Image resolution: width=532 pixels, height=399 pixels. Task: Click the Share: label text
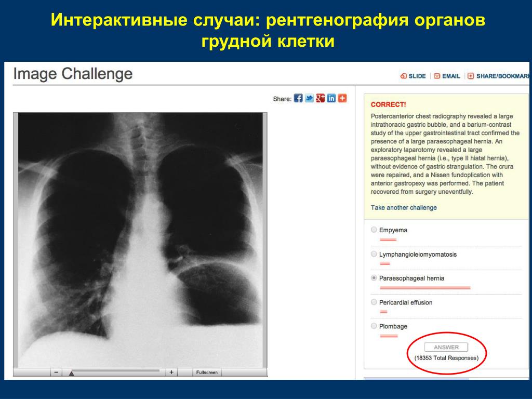pyautogui.click(x=282, y=99)
